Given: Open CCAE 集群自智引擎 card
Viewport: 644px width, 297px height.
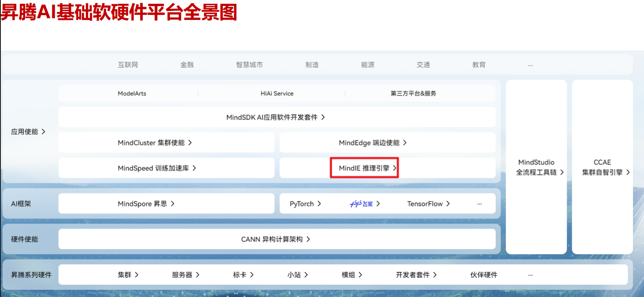Looking at the screenshot, I should tap(602, 167).
